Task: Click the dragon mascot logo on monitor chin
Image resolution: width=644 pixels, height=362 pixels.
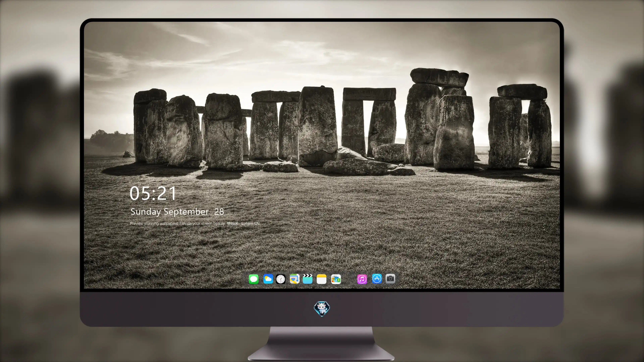Action: click(x=322, y=309)
